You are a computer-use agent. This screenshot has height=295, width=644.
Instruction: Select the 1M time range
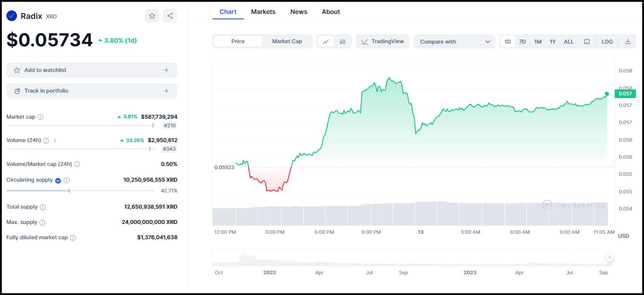click(x=538, y=41)
